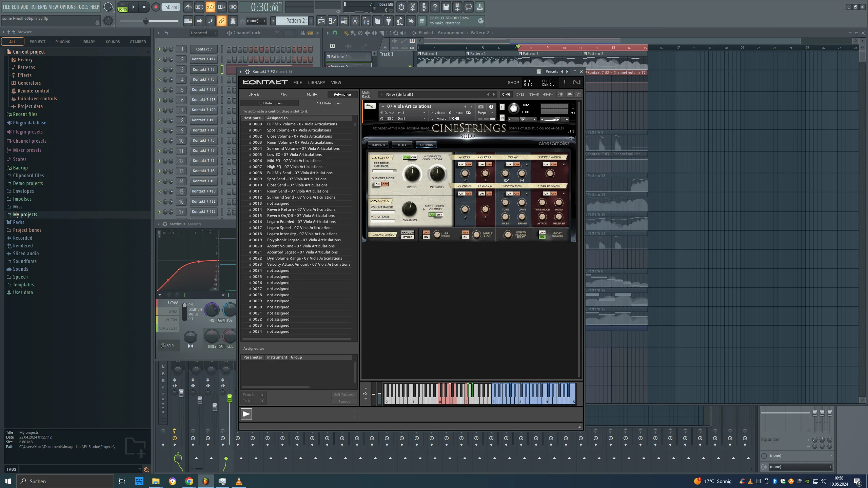Screen dimensions: 868x488
Task: Click the microphone recording icon
Action: [x=424, y=7]
